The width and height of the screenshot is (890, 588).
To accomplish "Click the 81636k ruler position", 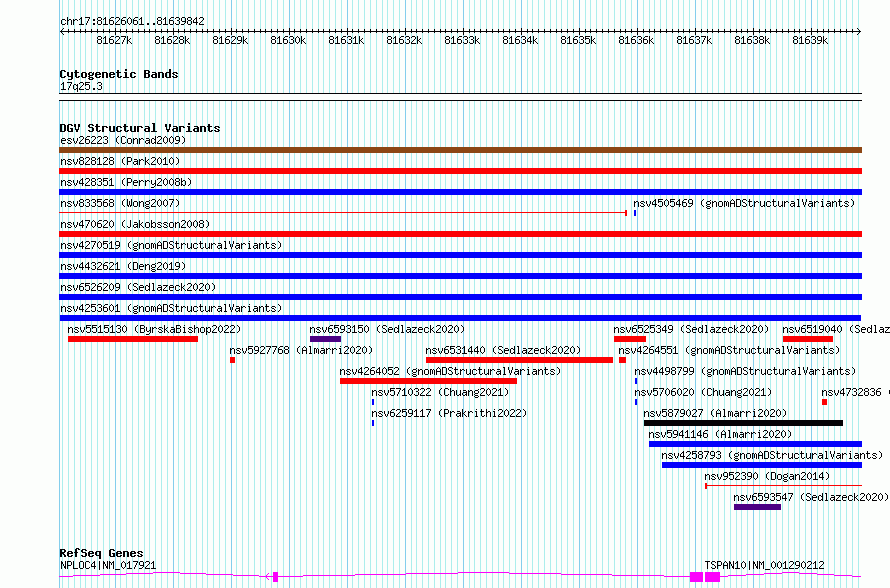I will tap(636, 40).
